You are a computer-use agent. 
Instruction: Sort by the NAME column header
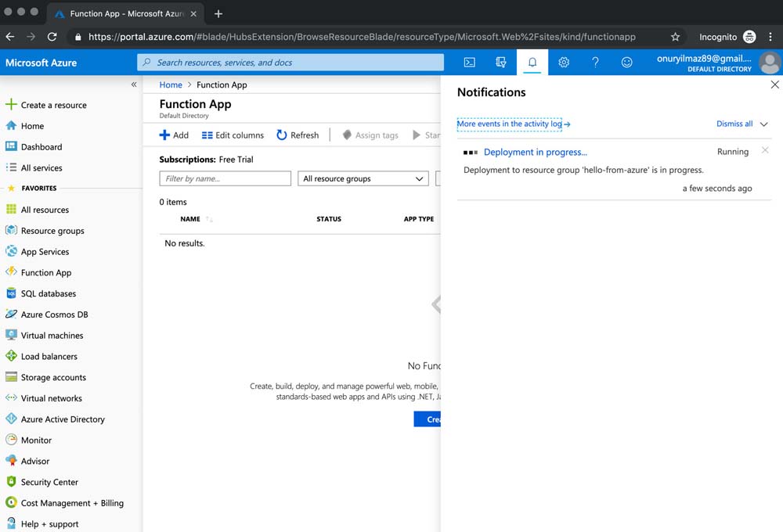coord(190,219)
